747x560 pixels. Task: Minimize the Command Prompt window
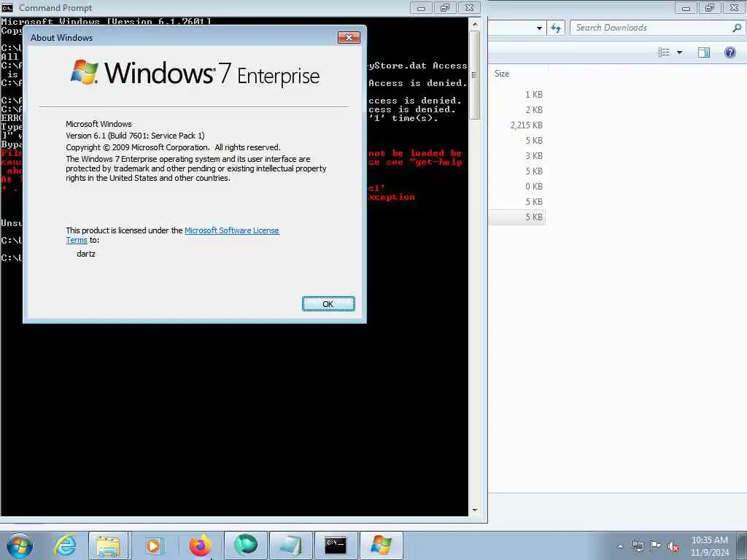[x=421, y=7]
